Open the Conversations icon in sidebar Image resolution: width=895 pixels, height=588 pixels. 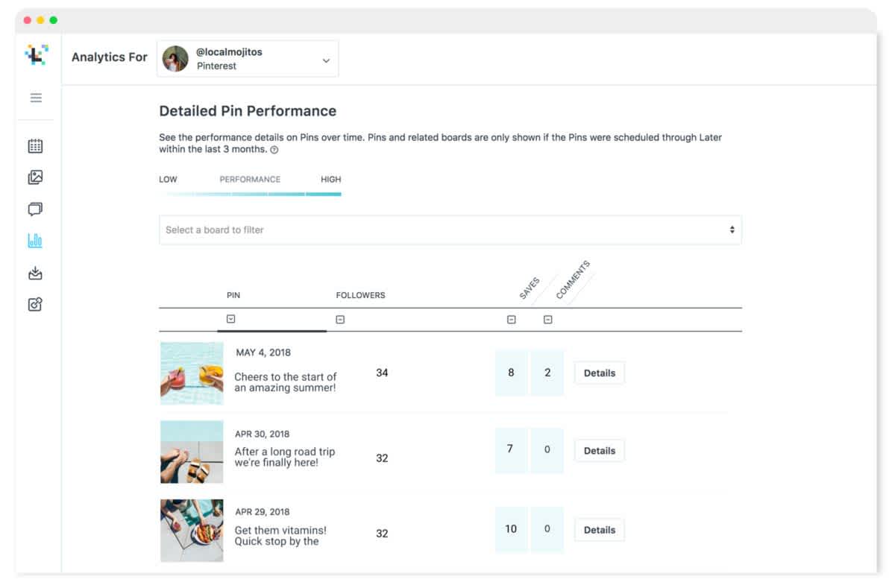coord(35,209)
